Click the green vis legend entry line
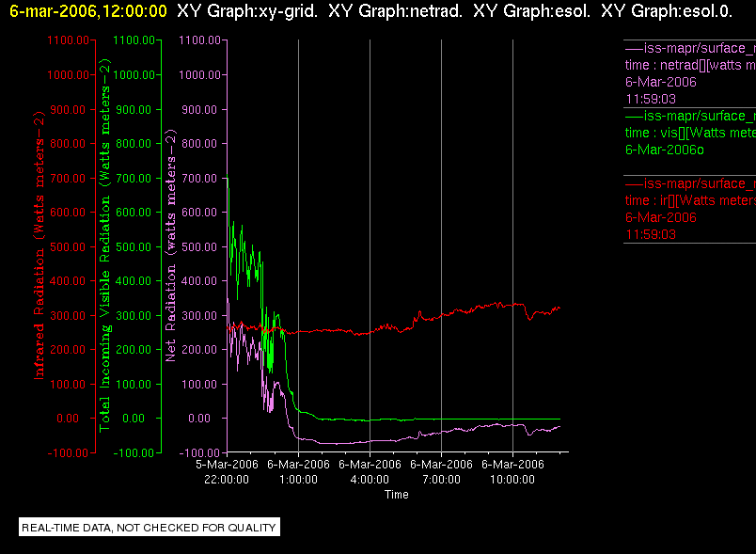 coord(690,117)
